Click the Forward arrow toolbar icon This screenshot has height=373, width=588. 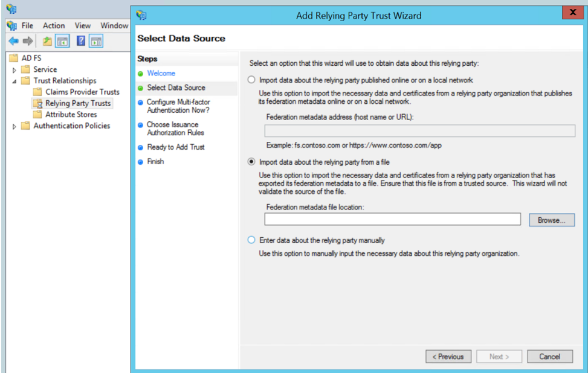[x=27, y=41]
